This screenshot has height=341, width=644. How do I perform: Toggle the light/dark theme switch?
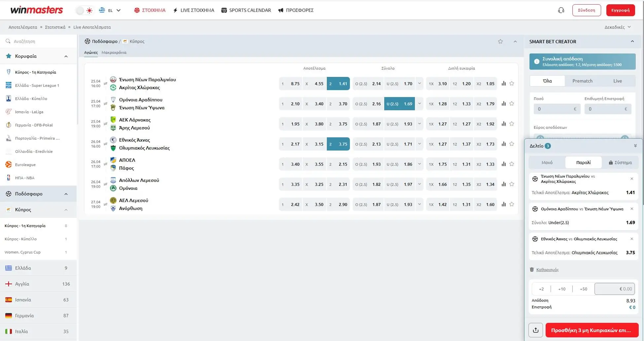[85, 11]
